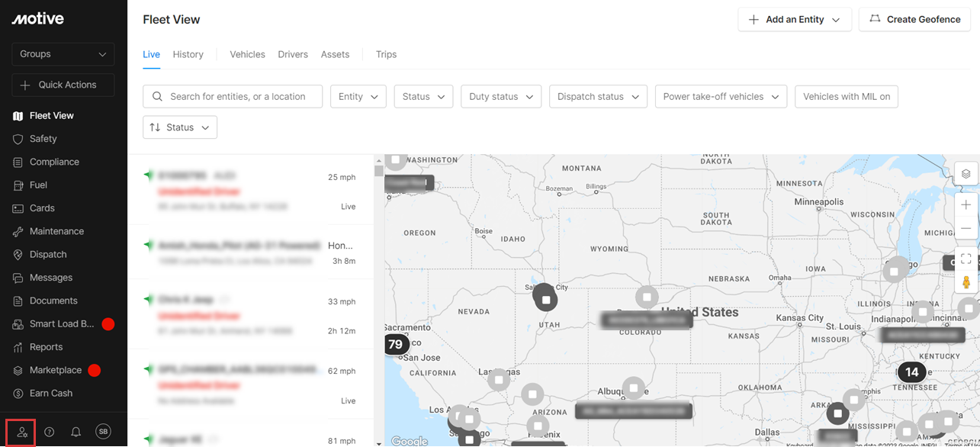980x447 pixels.
Task: Zoom out on the map with minus
Action: (966, 228)
